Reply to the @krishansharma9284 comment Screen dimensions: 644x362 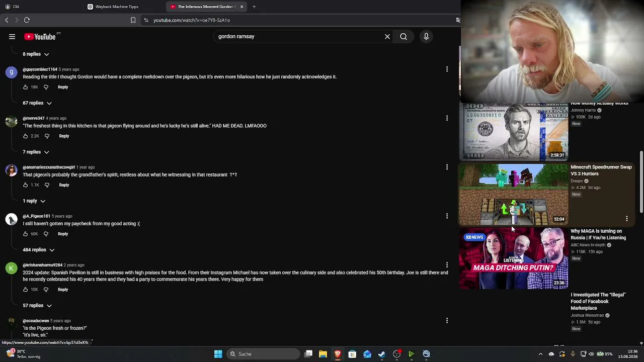click(x=63, y=290)
